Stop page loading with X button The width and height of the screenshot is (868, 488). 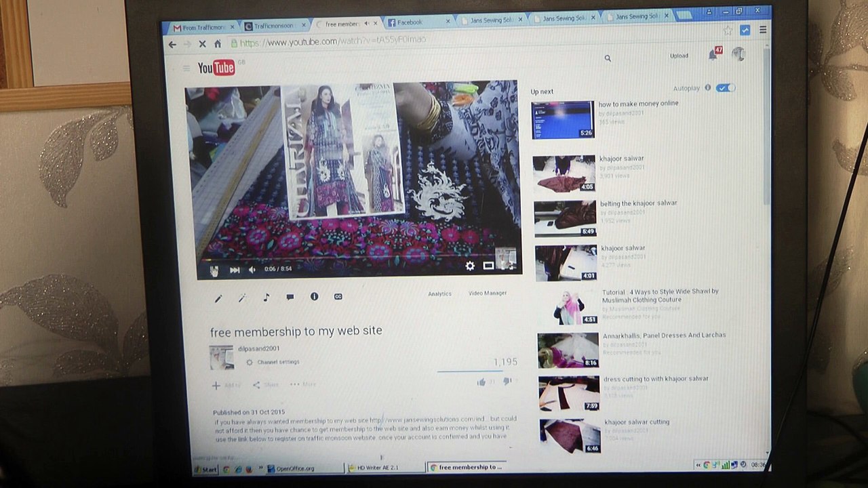tap(201, 43)
